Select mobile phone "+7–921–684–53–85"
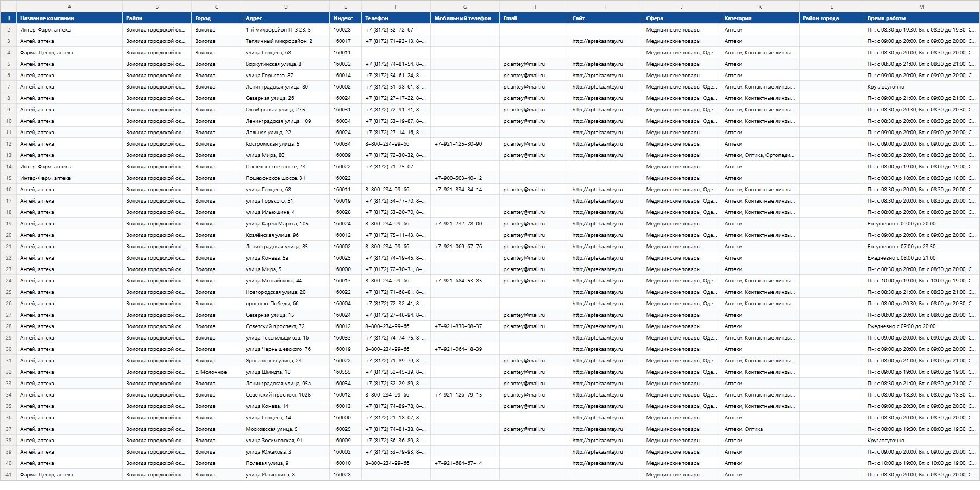Image resolution: width=980 pixels, height=490 pixels. tap(465, 281)
